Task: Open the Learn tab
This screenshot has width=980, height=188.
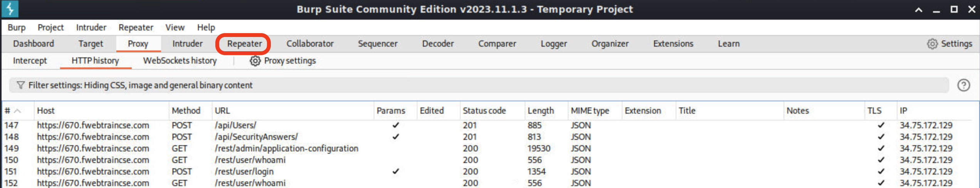Action: 728,44
